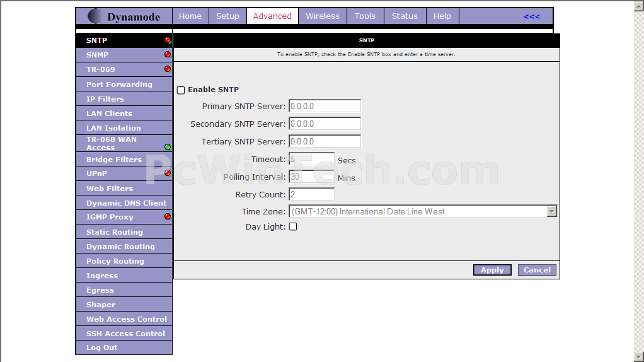Open the TR-069 sidebar item
This screenshot has width=644, height=362.
[x=124, y=69]
